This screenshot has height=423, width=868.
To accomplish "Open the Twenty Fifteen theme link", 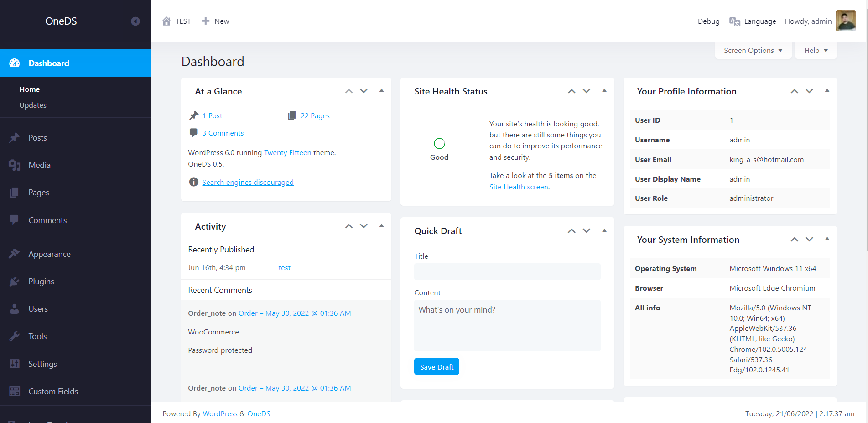I will tap(287, 153).
